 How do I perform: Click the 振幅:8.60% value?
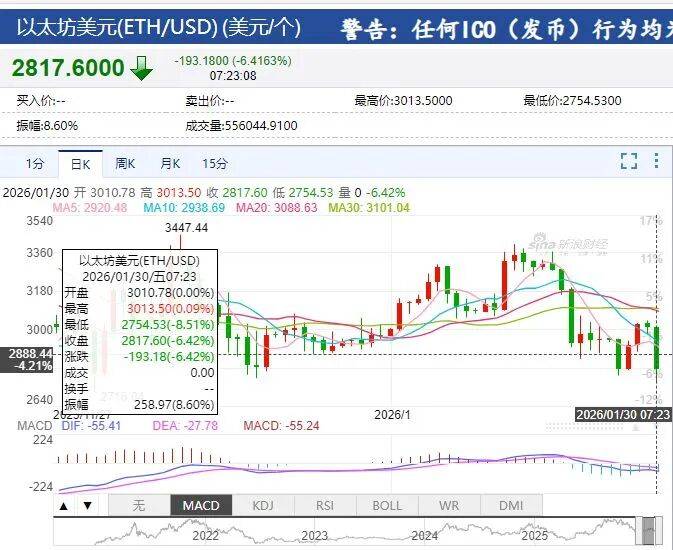pos(47,126)
